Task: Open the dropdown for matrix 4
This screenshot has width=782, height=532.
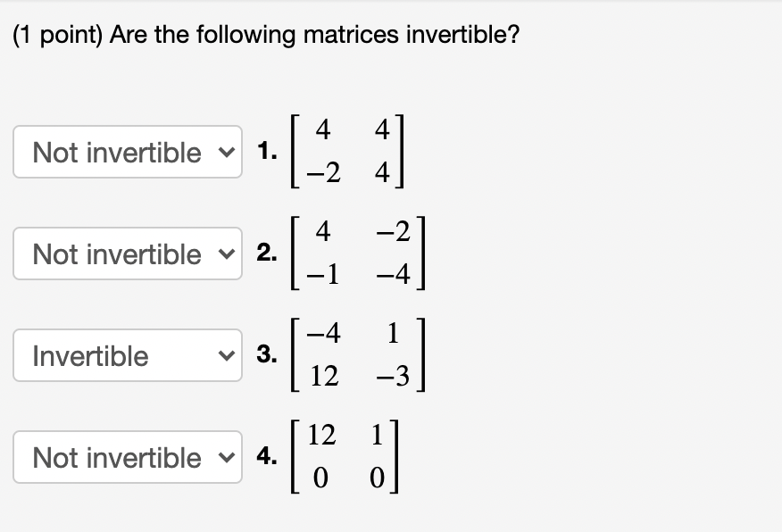Action: (128, 457)
